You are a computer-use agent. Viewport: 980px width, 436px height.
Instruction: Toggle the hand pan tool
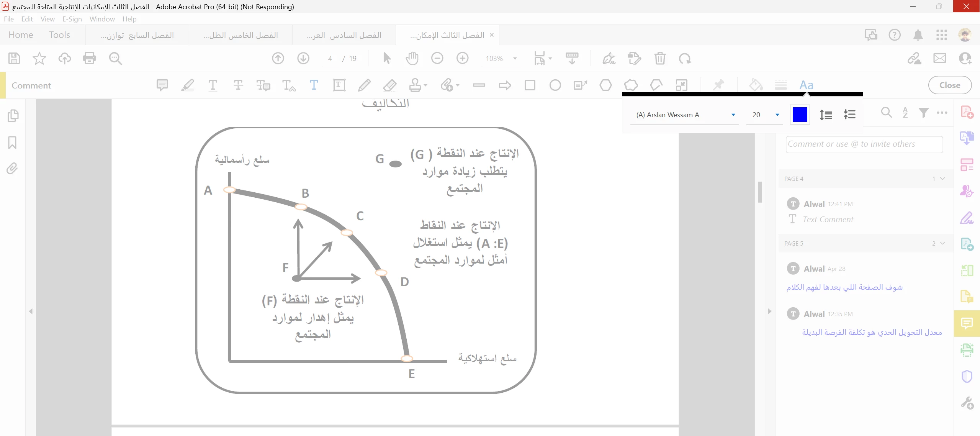[x=412, y=58]
